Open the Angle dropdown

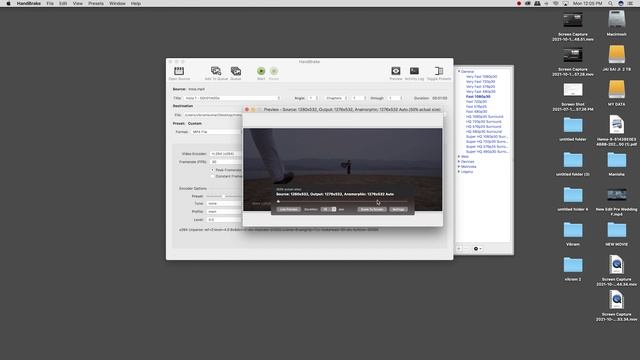[313, 98]
